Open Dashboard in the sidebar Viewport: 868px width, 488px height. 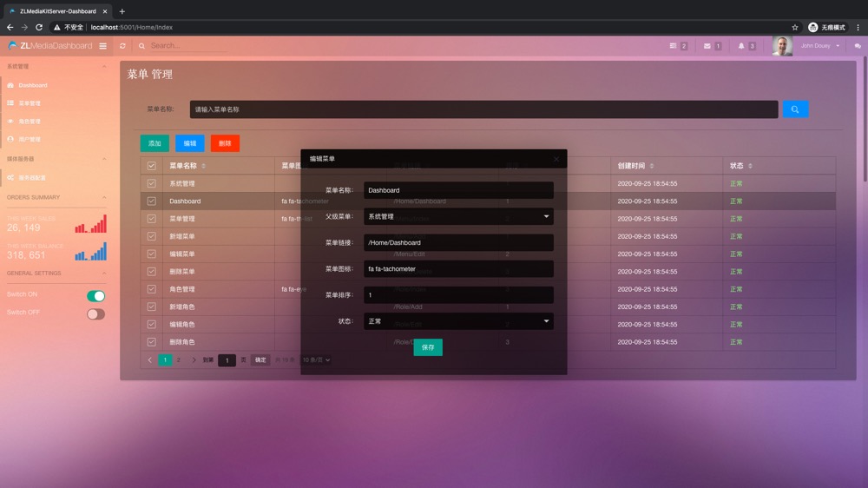coord(33,85)
